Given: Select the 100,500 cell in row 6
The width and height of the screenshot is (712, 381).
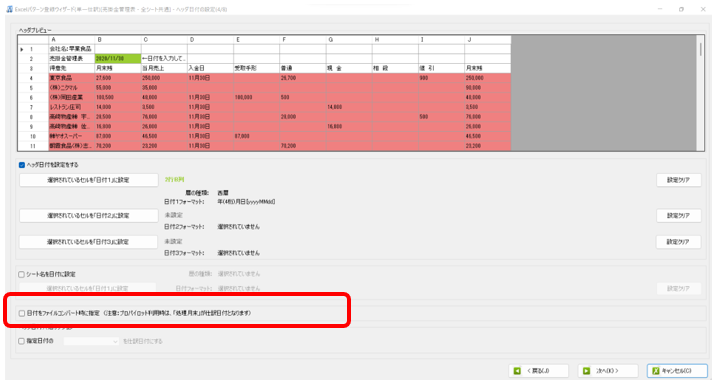Looking at the screenshot, I should [118, 98].
